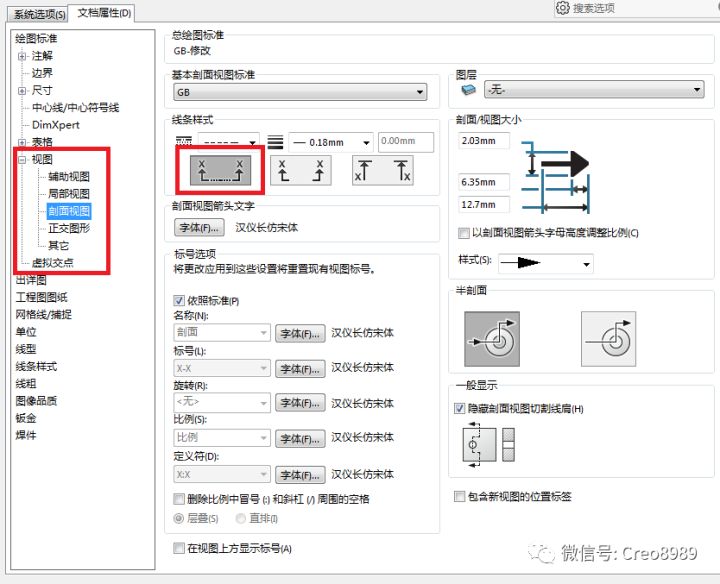Select 辅助视图 in the tree
This screenshot has width=720, height=584.
(69, 177)
